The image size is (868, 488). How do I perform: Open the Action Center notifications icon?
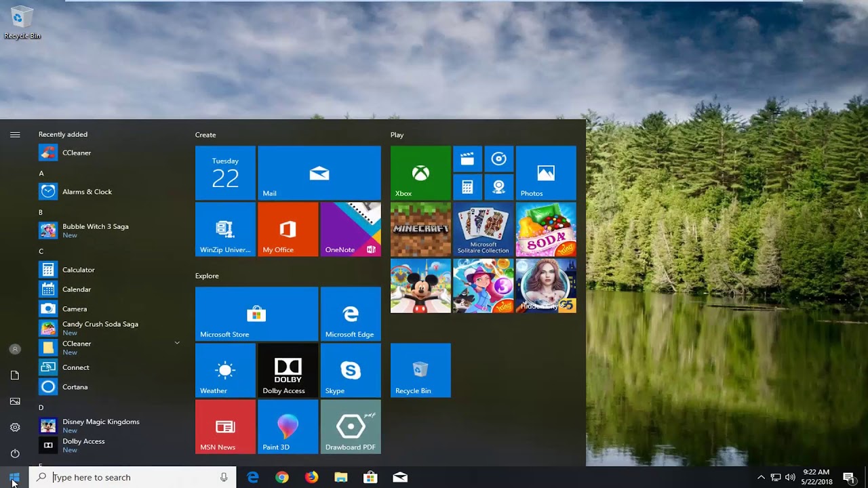848,477
